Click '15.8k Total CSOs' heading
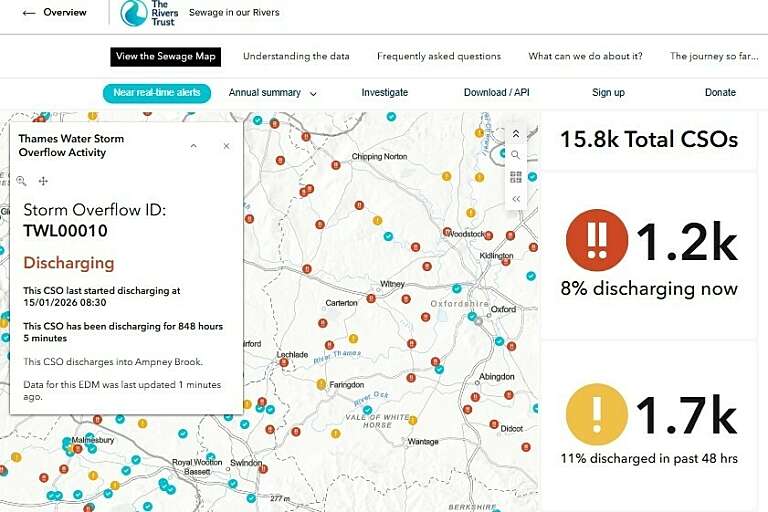Screen dimensions: 768x512 pyautogui.click(x=649, y=140)
